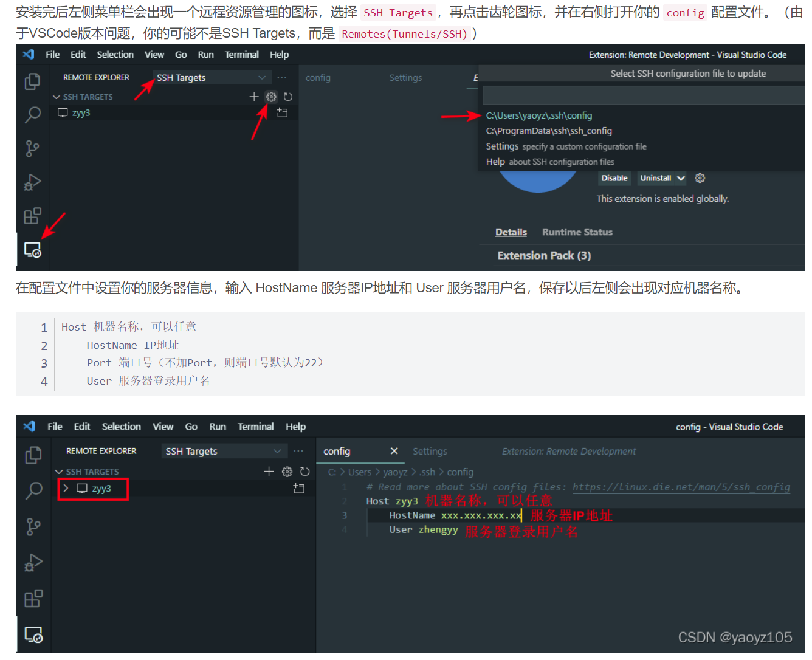Expand zyy3 host chevron in lower window
The height and width of the screenshot is (660, 812).
click(x=66, y=489)
